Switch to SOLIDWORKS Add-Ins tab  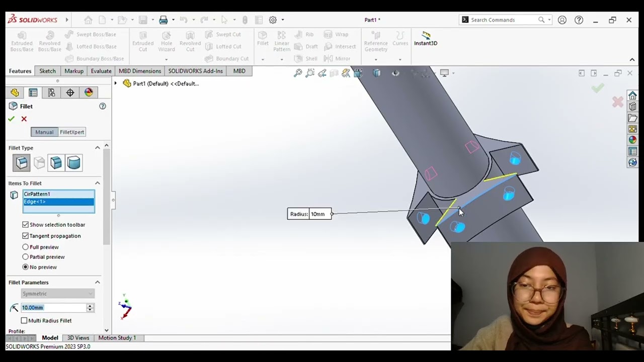click(x=195, y=71)
